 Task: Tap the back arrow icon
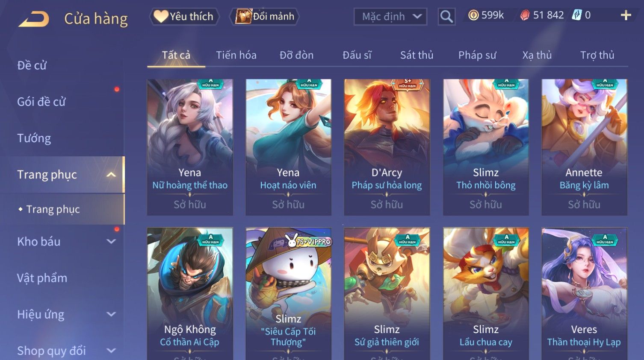coord(34,19)
